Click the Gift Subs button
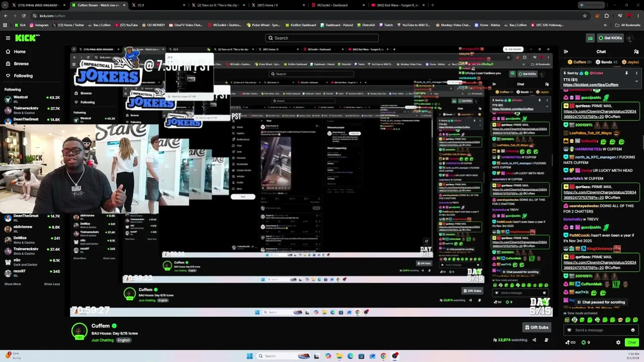Screen dimensions: 644x362 tap(536, 327)
